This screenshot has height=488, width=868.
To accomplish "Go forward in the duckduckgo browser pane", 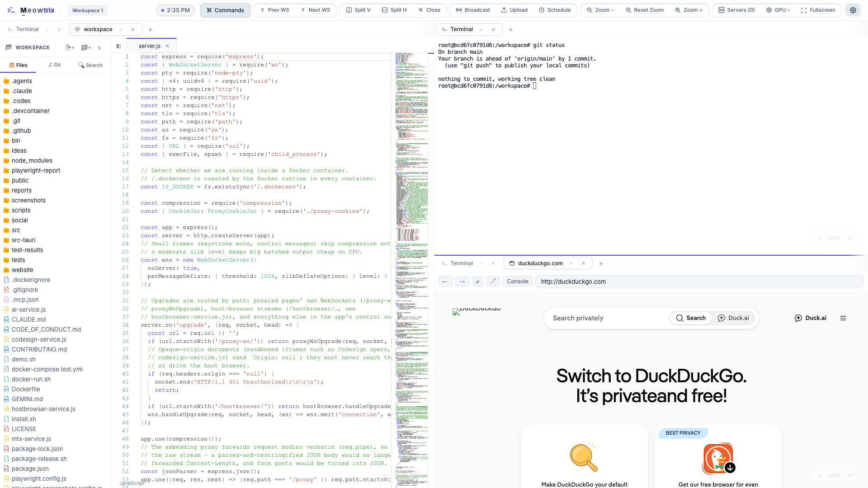I will [462, 282].
